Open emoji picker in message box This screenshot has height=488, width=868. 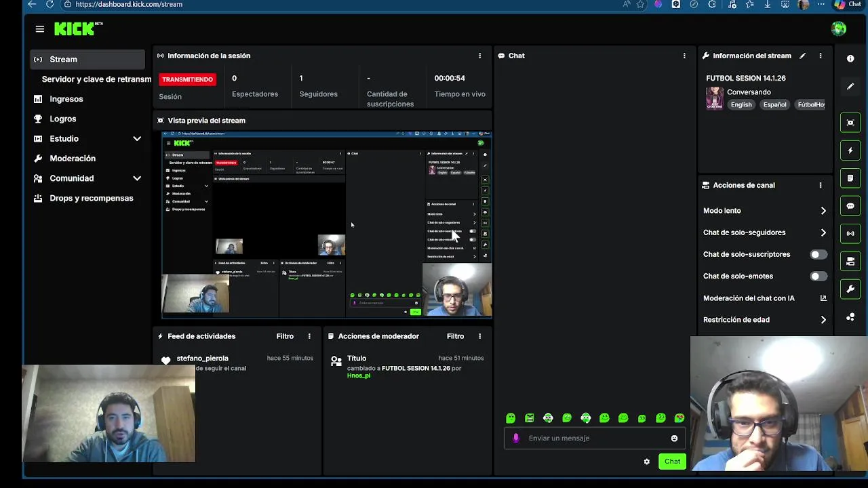click(x=674, y=439)
